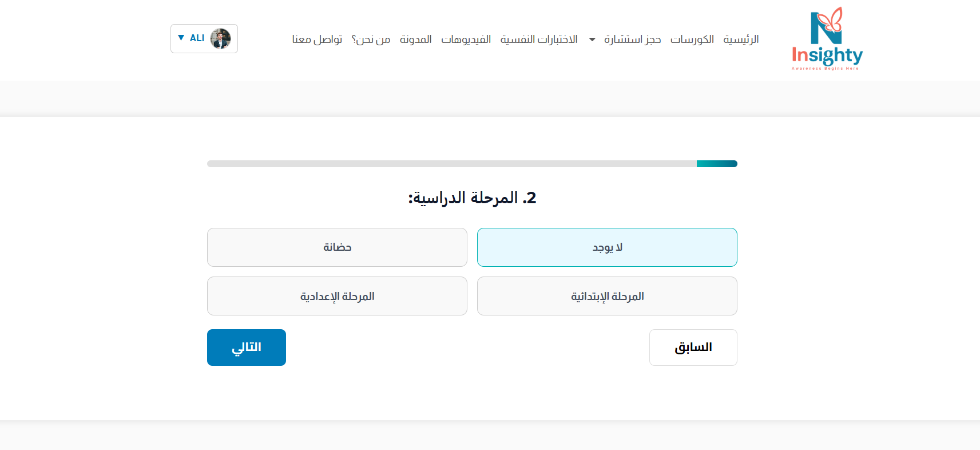980x450 pixels.
Task: Expand the ALI account dropdown arrow
Action: [181, 38]
